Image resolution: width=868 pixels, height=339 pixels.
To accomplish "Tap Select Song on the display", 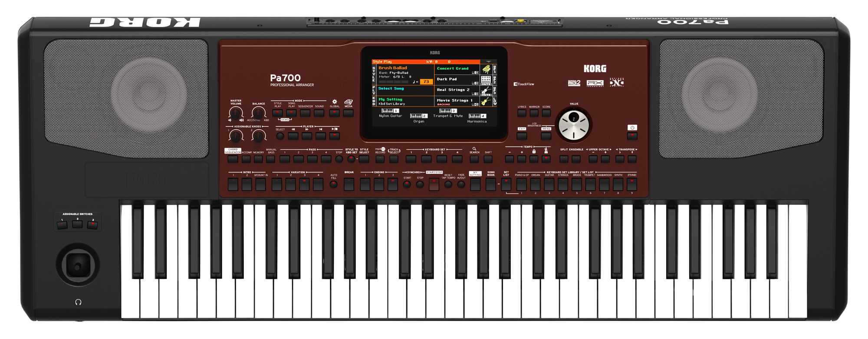I will coord(391,88).
